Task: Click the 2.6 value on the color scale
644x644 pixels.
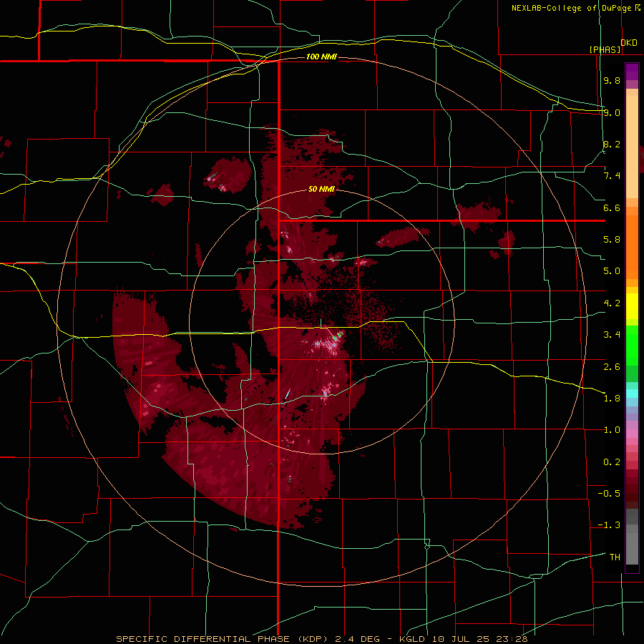Action: coord(612,366)
